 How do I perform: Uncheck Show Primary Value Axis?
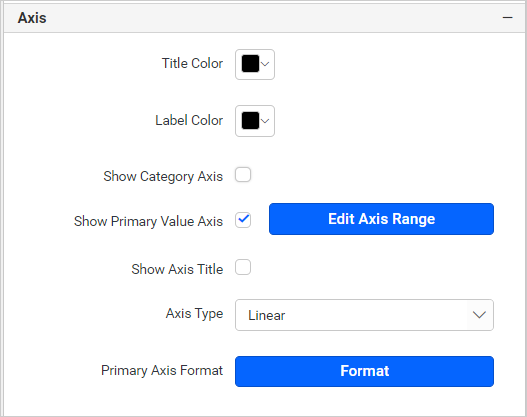point(243,220)
